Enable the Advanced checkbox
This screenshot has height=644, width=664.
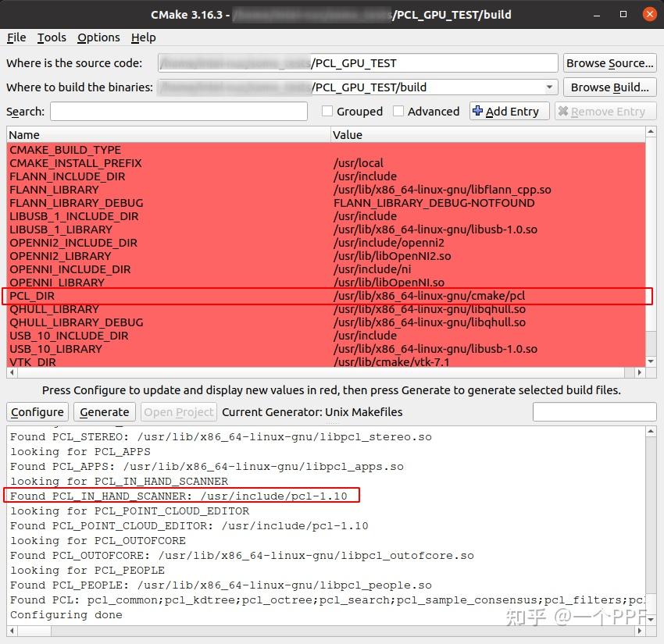[x=400, y=111]
